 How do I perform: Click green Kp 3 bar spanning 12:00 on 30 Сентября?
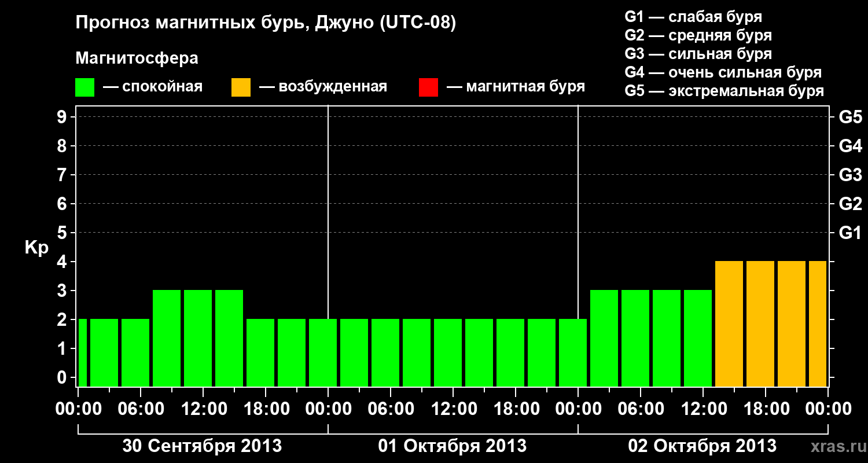[x=198, y=338]
